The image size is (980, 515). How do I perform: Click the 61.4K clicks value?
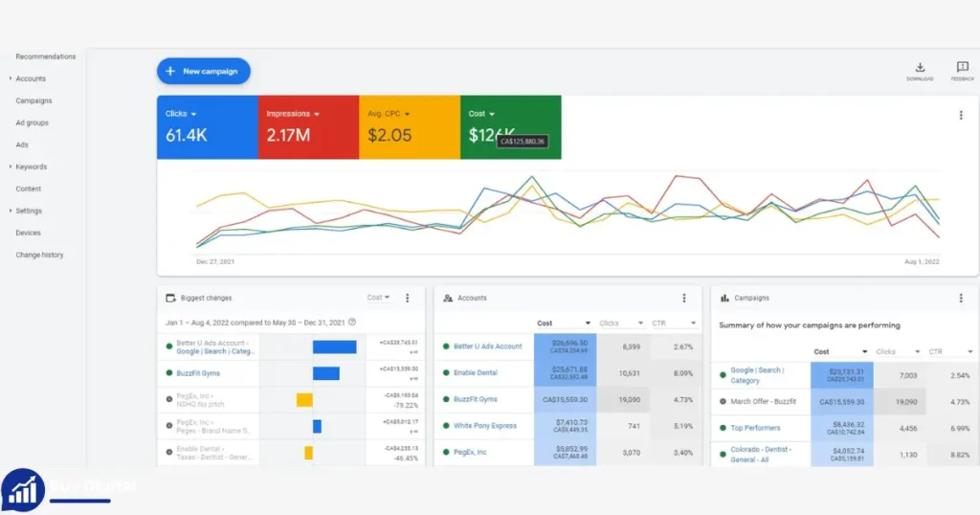(x=187, y=135)
